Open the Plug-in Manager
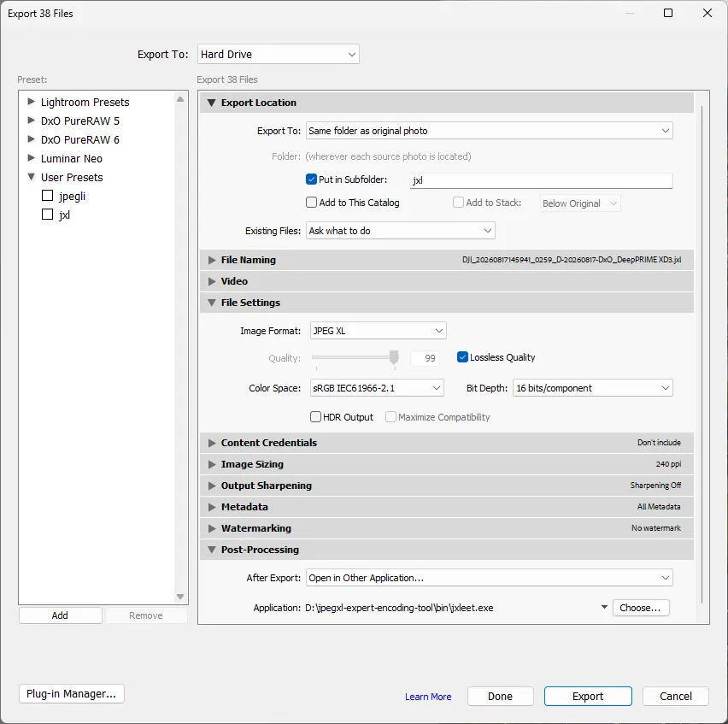The width and height of the screenshot is (728, 724). pos(72,693)
